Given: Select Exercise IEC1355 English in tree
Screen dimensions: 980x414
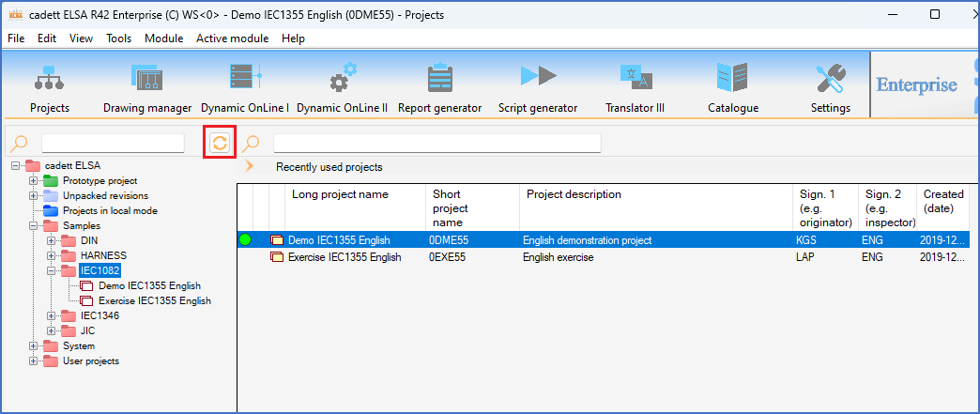Looking at the screenshot, I should (x=154, y=300).
